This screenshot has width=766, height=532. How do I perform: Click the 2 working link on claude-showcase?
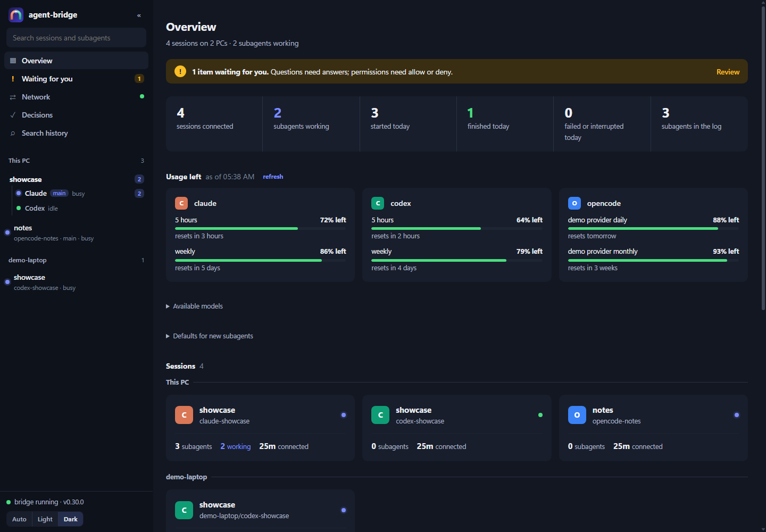[236, 446]
